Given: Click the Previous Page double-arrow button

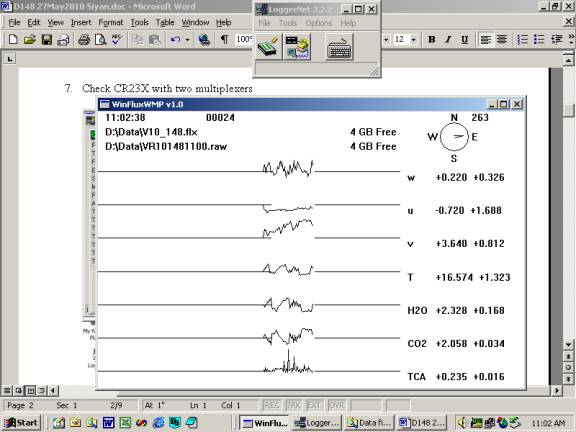Looking at the screenshot, I should [568, 356].
